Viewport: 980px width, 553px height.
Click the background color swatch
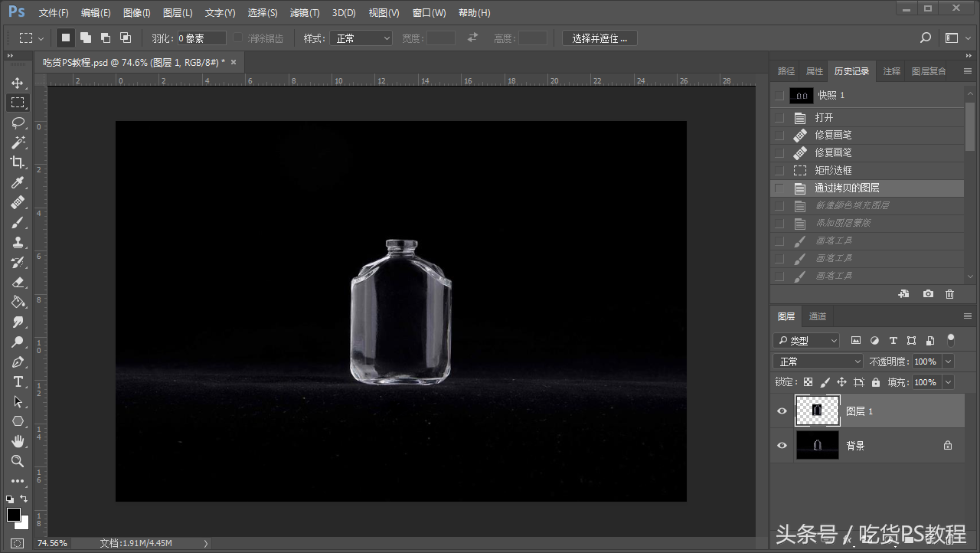(x=24, y=524)
